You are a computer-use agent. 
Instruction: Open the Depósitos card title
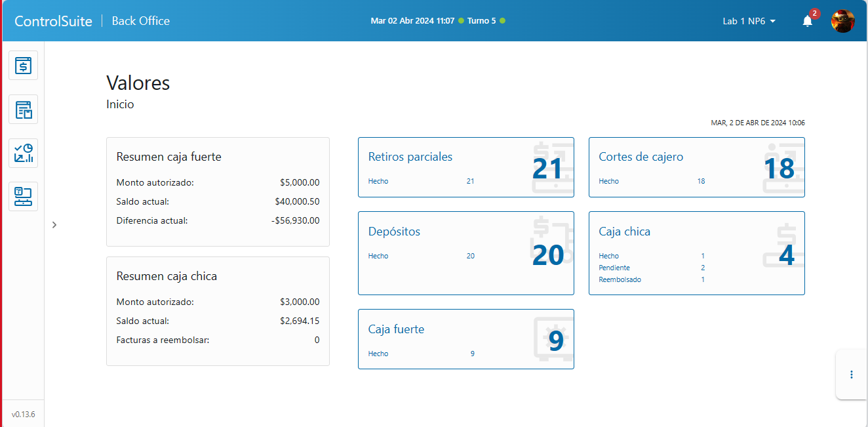[394, 232]
